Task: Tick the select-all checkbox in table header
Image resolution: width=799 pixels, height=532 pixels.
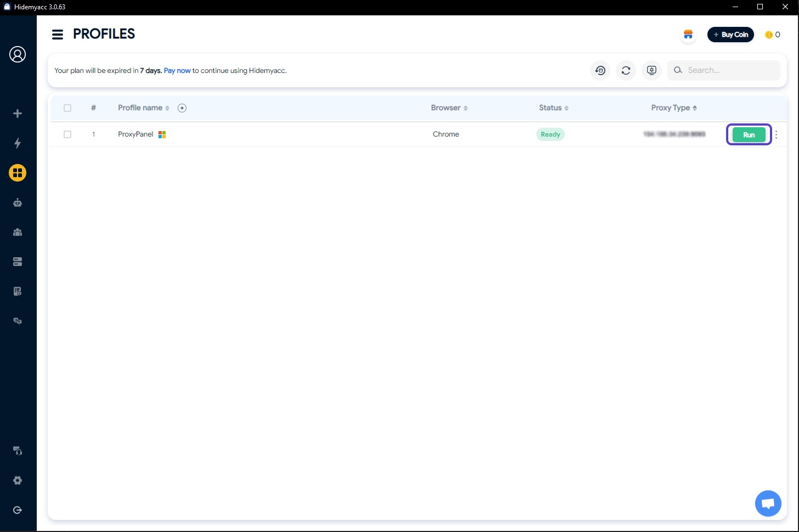Action: (67, 108)
